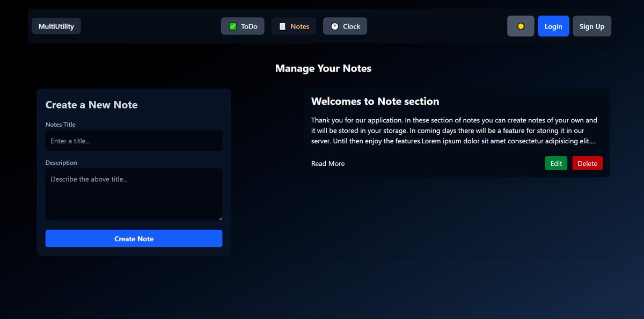Image resolution: width=644 pixels, height=319 pixels.
Task: Focus the Notes Title input field
Action: pos(134,141)
